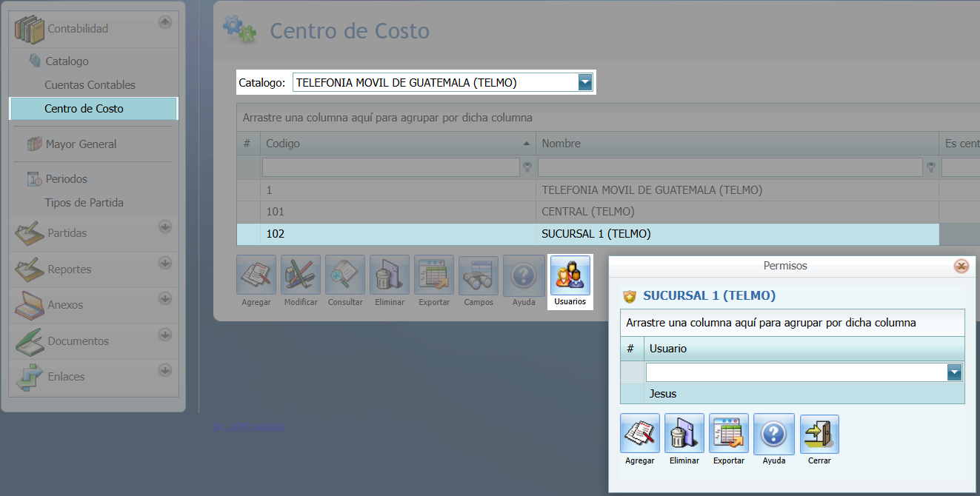Open the Usuarios permissions icon
This screenshot has height=496, width=980.
point(570,276)
